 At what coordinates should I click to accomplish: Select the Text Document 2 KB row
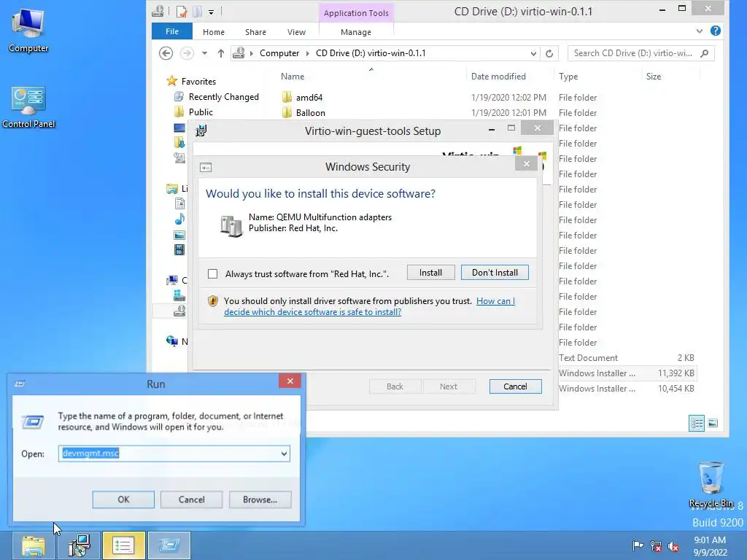pyautogui.click(x=627, y=357)
